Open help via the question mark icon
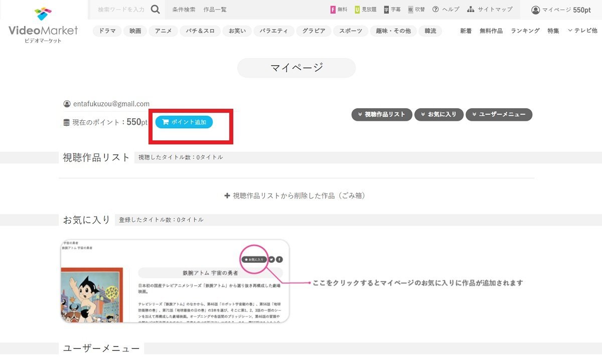Screen dimensions: 602x364 435,10
